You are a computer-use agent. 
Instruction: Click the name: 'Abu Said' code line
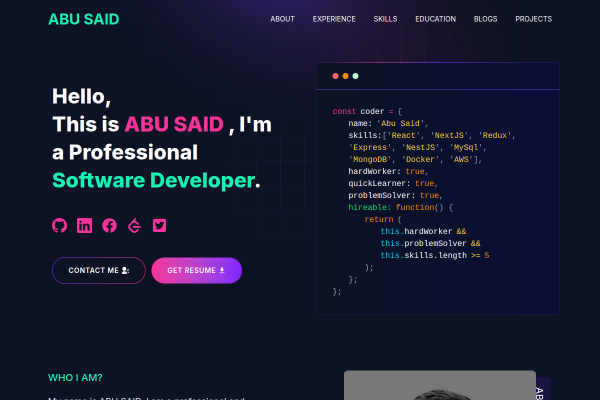[388, 123]
